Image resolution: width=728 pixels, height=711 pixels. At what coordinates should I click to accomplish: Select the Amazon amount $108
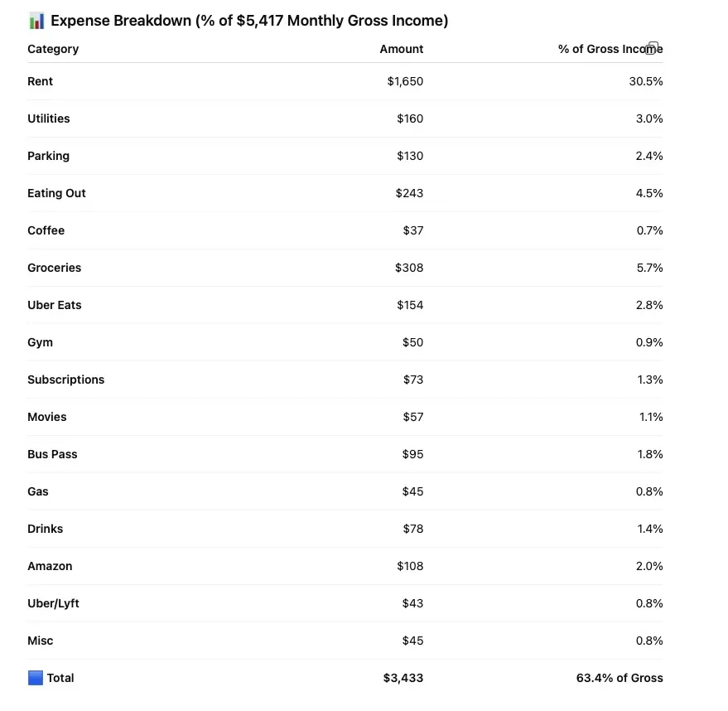click(x=409, y=566)
